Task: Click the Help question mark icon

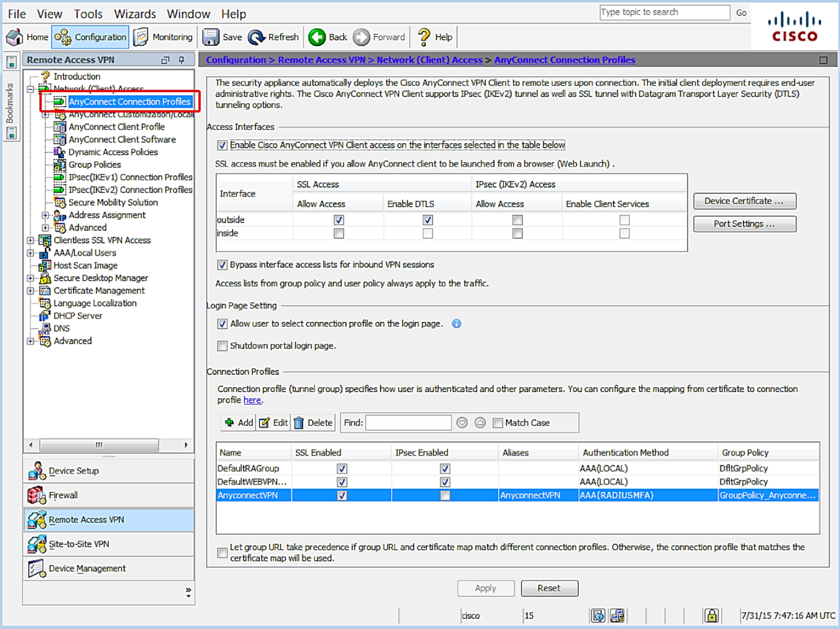Action: (425, 37)
